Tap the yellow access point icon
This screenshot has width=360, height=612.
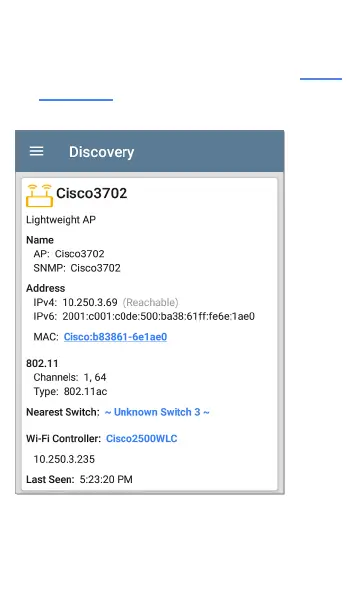[x=39, y=196]
